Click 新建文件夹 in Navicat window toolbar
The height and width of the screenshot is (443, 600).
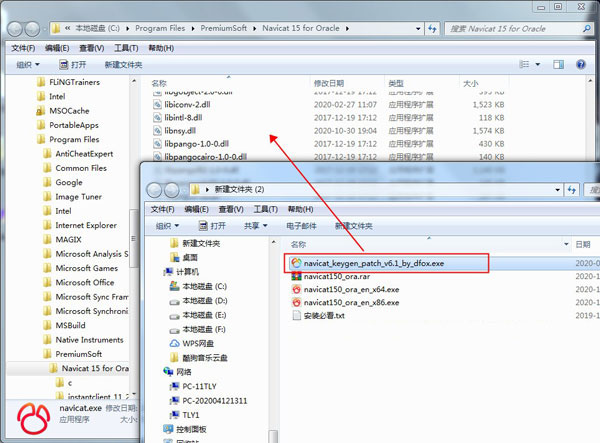pos(123,65)
